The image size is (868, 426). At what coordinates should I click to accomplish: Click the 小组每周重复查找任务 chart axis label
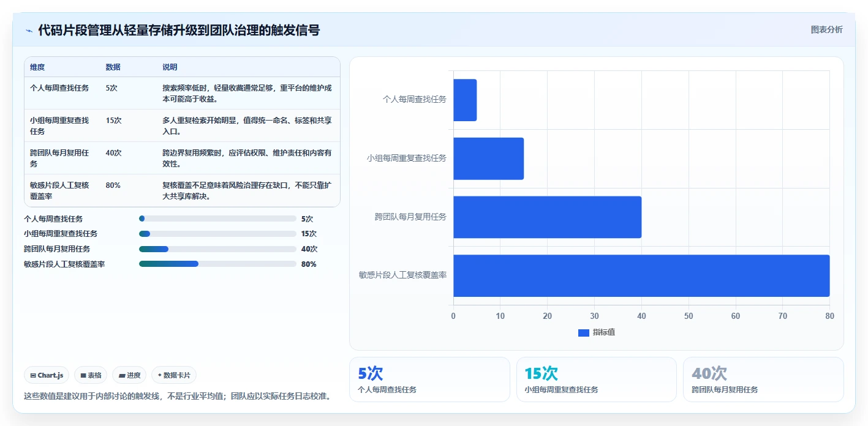tap(407, 158)
